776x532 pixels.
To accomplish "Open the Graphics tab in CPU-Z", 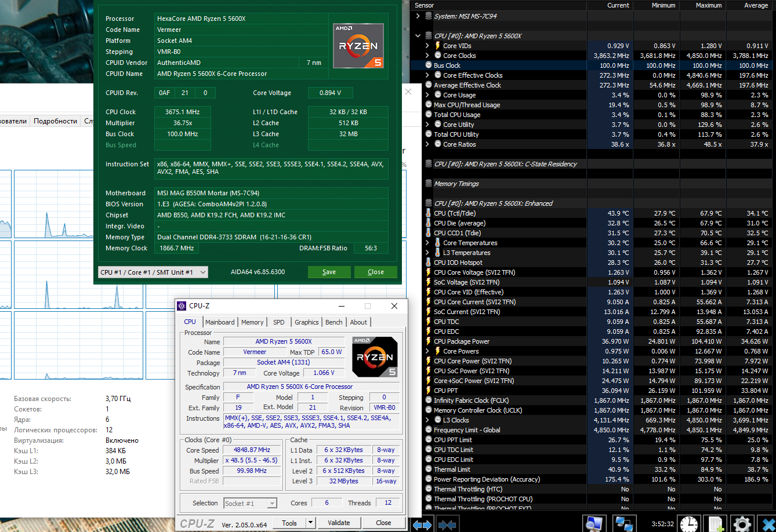I will (x=307, y=322).
